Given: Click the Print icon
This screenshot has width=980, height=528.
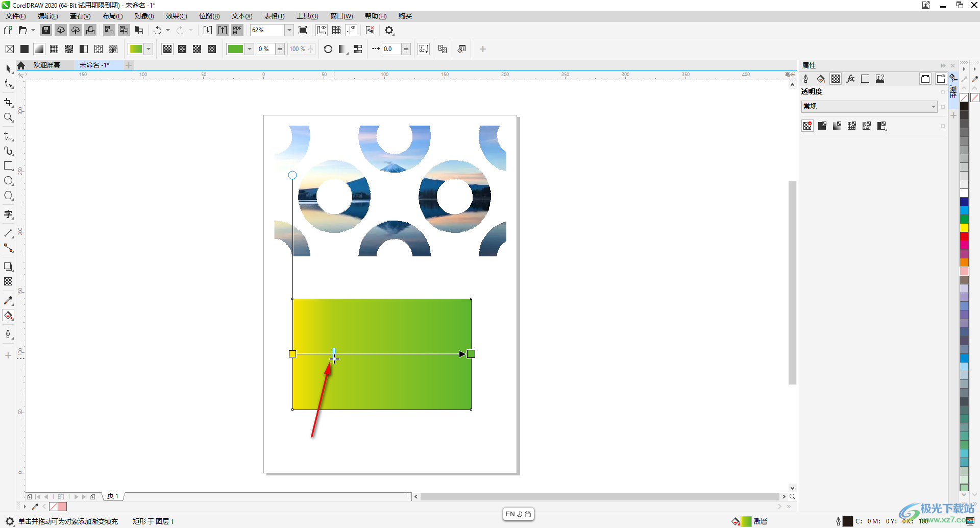Looking at the screenshot, I should click(x=90, y=30).
